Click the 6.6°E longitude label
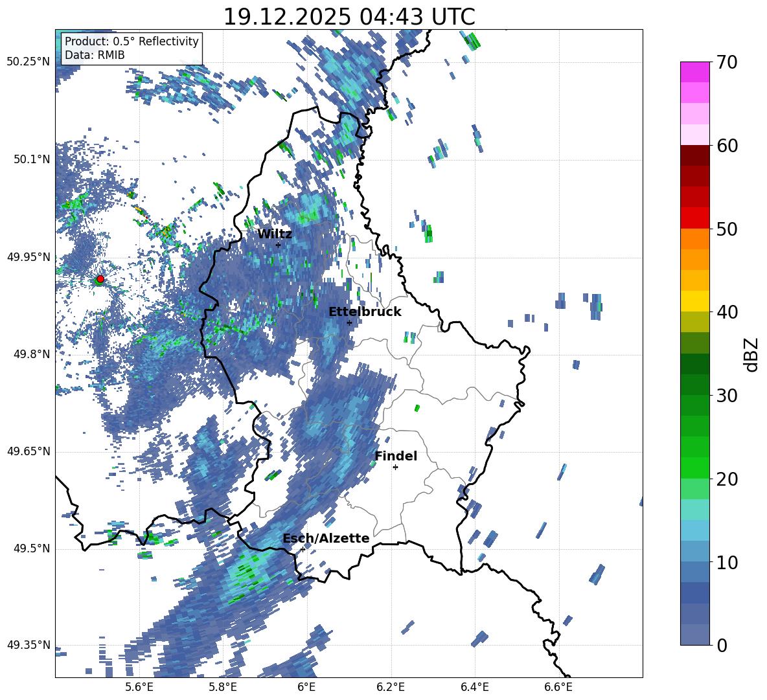767x700 pixels. pyautogui.click(x=558, y=687)
